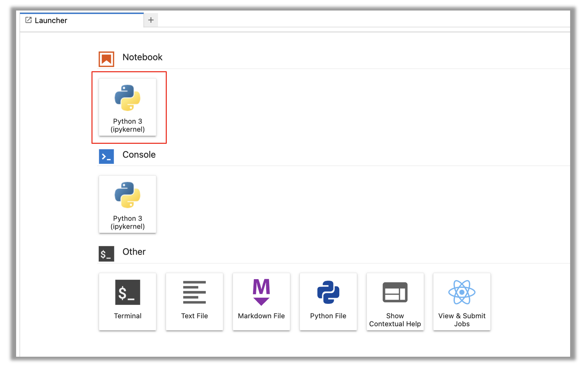Click the Notebook section header text
Image resolution: width=588 pixels, height=369 pixels.
click(x=142, y=57)
